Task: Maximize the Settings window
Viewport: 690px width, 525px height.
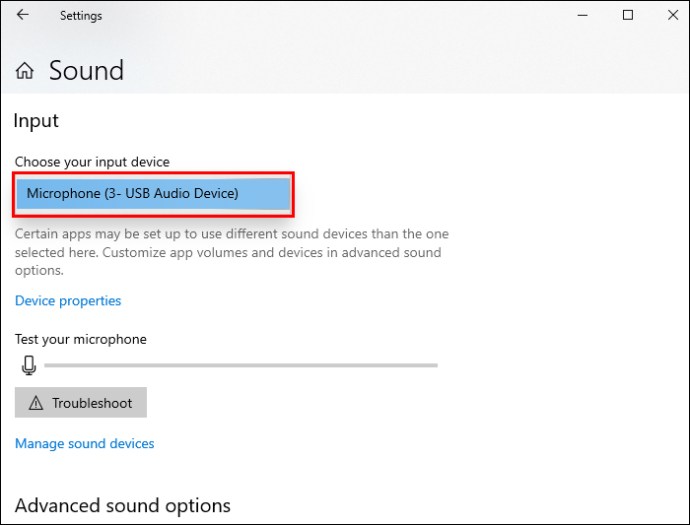Action: pyautogui.click(x=628, y=15)
